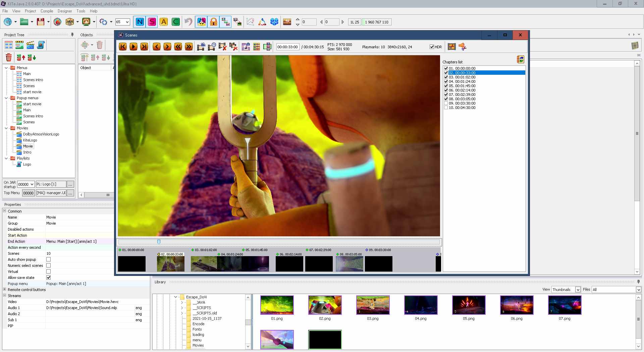Click the pink S toolbar button
Screen dimensions: 644x352
tap(152, 22)
